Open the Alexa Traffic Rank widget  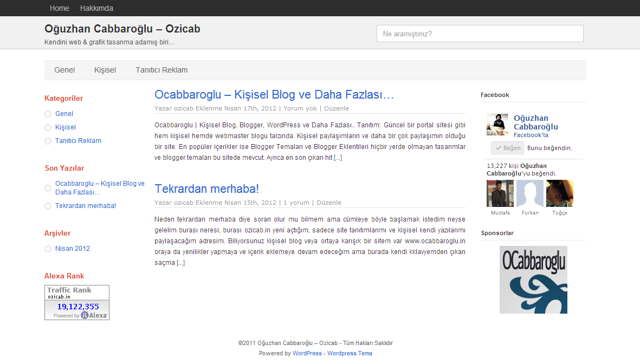pos(77,302)
